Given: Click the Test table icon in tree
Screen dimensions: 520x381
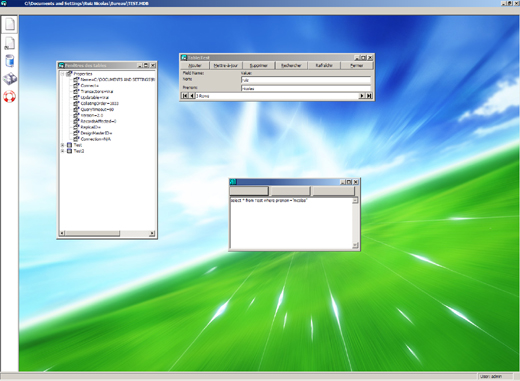Looking at the screenshot, I should click(x=69, y=145).
